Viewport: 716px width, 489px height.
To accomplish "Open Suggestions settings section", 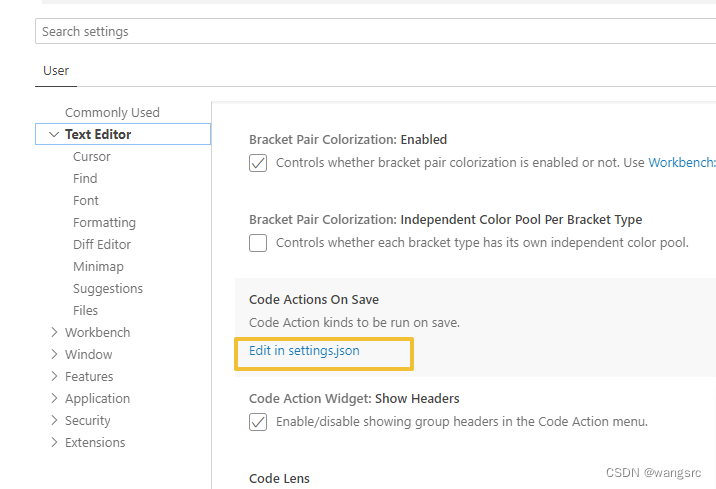I will pyautogui.click(x=108, y=289).
